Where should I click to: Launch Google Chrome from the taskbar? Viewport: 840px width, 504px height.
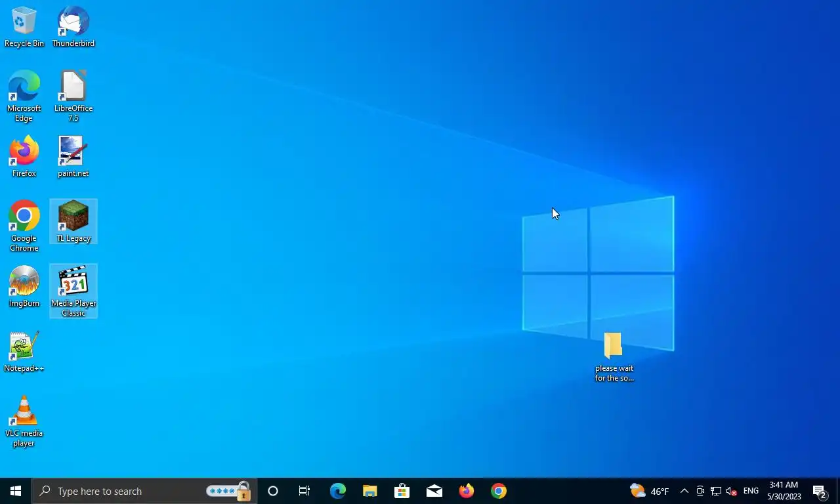tap(498, 491)
